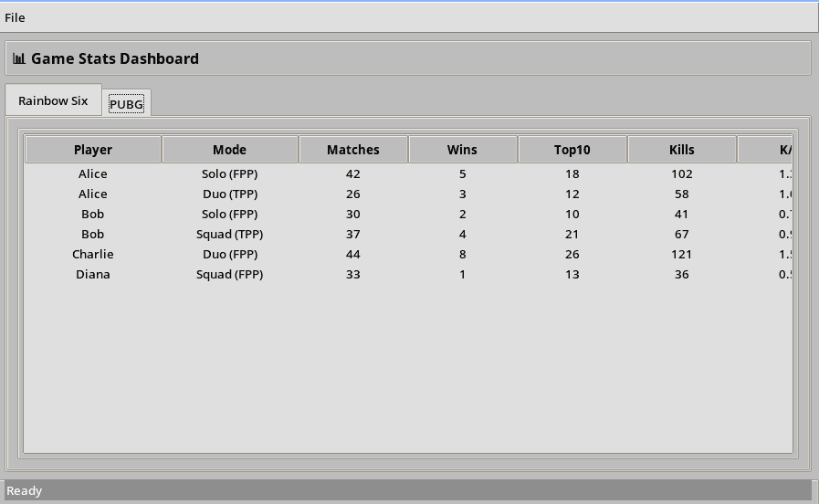
Task: Select Alice in the Solo (FPP) row
Action: (93, 173)
